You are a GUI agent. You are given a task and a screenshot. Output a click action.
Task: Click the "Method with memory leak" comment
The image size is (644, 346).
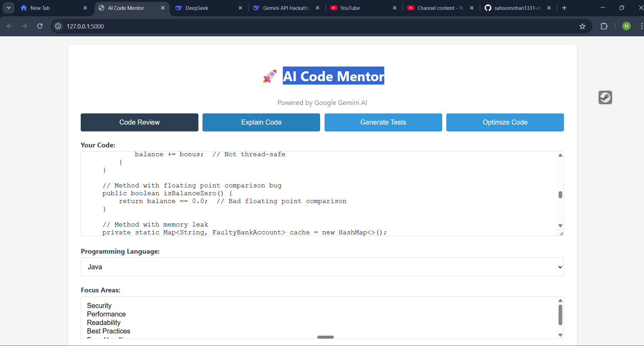155,224
